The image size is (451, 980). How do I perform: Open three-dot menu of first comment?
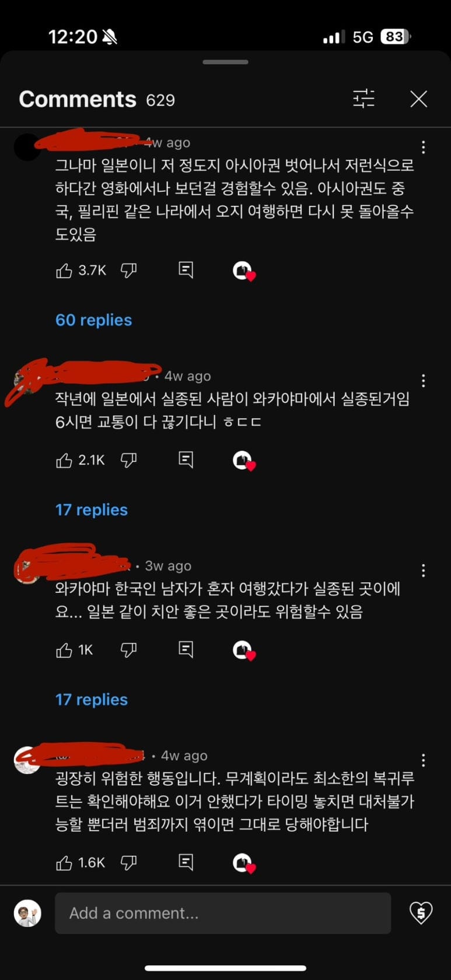(x=424, y=147)
